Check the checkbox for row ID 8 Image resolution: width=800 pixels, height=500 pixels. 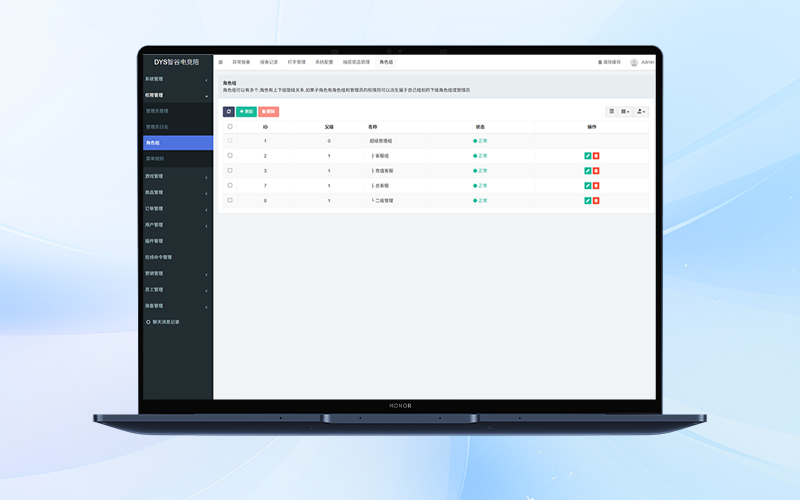[x=230, y=201]
